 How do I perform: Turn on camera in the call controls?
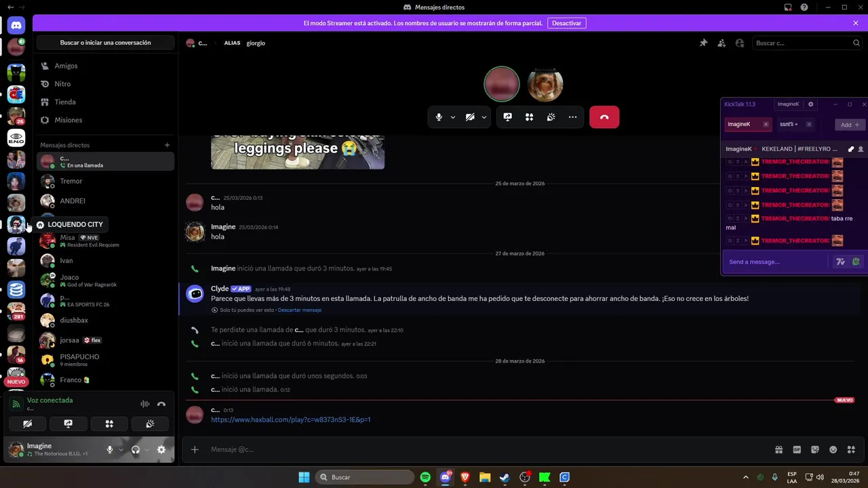click(x=470, y=117)
